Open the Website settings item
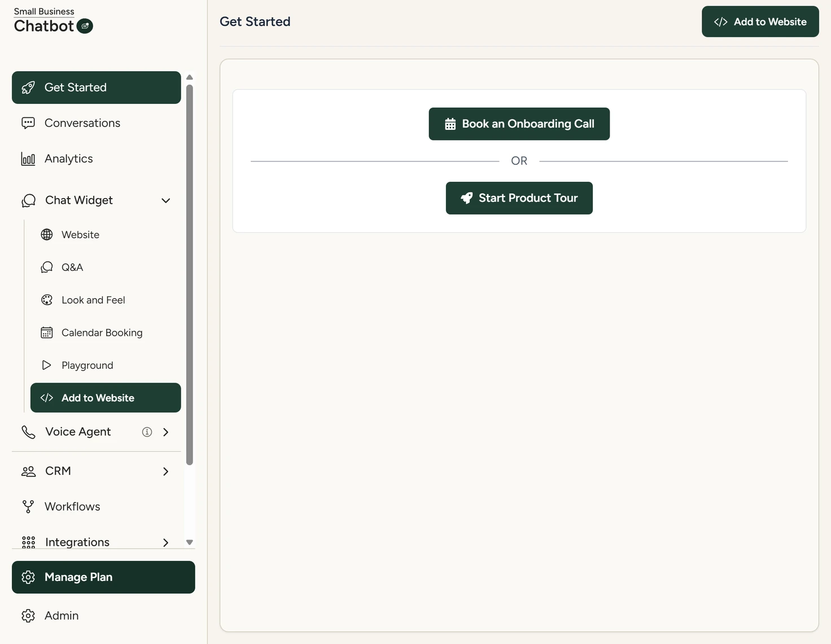This screenshot has height=644, width=831. coord(106,235)
